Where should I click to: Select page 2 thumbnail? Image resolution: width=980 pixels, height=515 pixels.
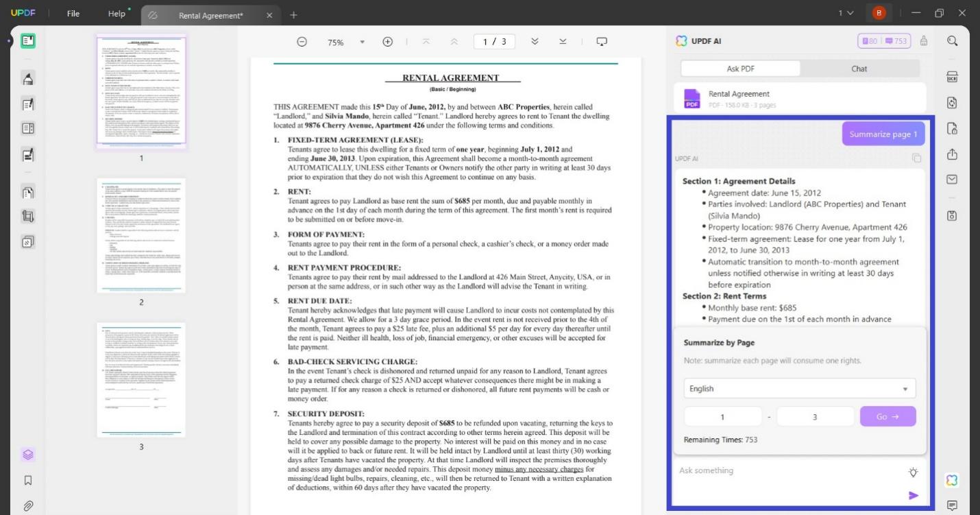point(141,235)
